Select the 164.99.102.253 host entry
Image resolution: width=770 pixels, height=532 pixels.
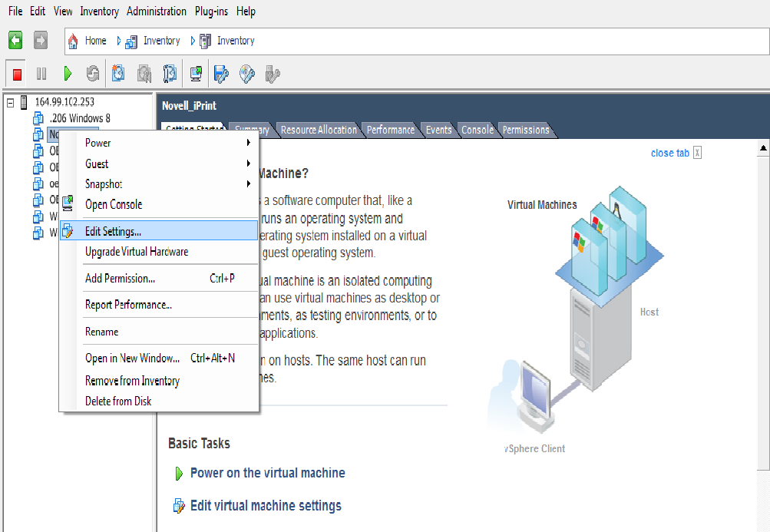(x=64, y=102)
